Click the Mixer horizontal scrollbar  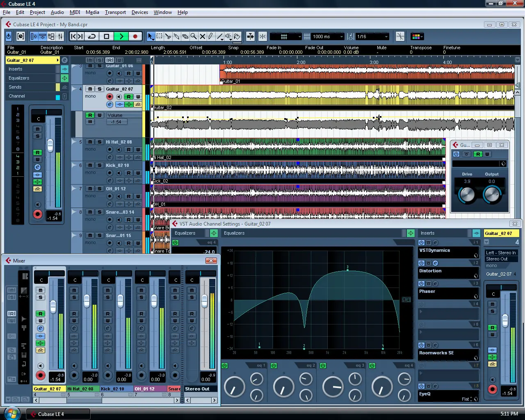(107, 400)
